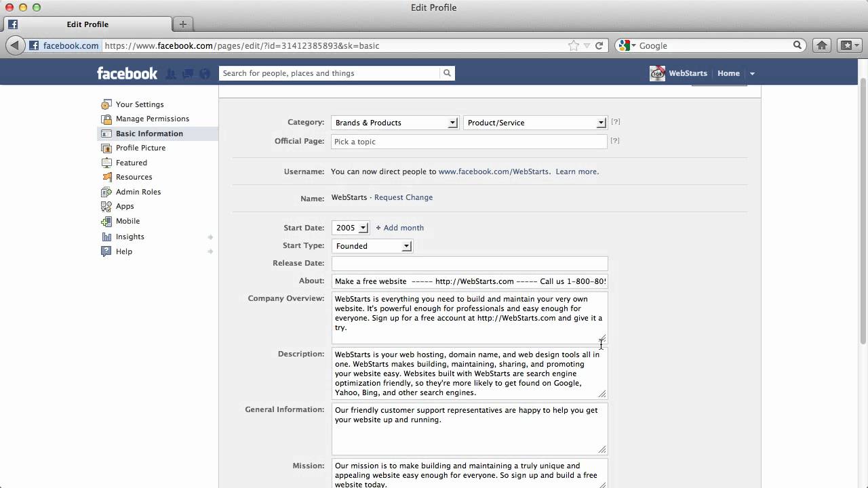The width and height of the screenshot is (868, 488).
Task: Open the messages icon in the header
Action: pyautogui.click(x=188, y=73)
